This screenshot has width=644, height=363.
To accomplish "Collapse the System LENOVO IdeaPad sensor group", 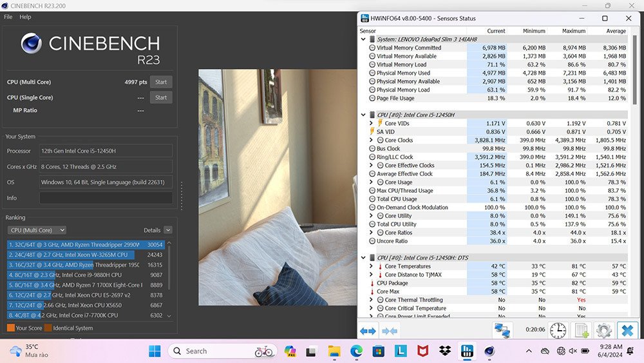I will pos(364,39).
